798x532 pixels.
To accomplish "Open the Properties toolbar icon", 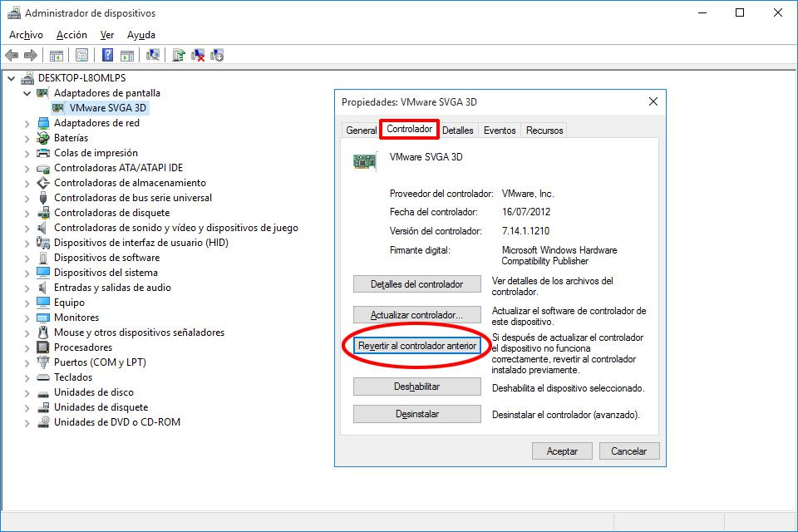I will [x=81, y=55].
